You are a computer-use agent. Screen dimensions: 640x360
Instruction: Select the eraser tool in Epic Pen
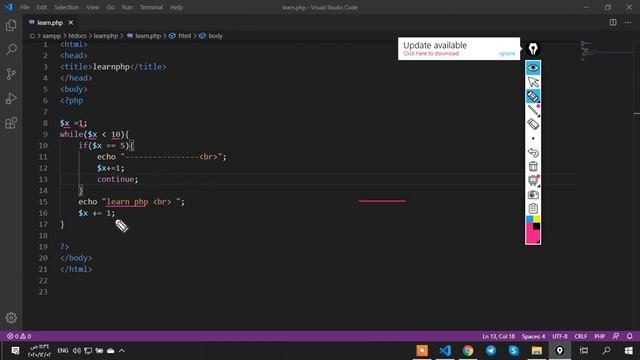(x=533, y=124)
